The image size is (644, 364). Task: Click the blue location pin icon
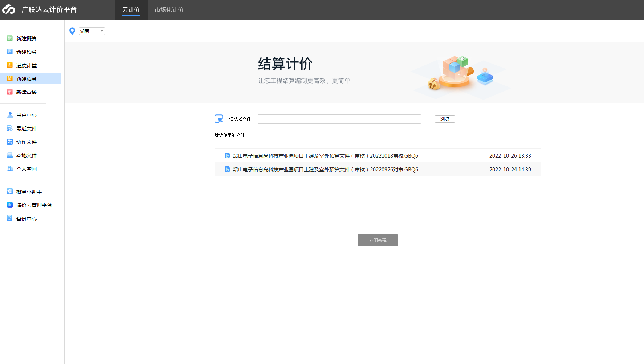[x=72, y=31]
